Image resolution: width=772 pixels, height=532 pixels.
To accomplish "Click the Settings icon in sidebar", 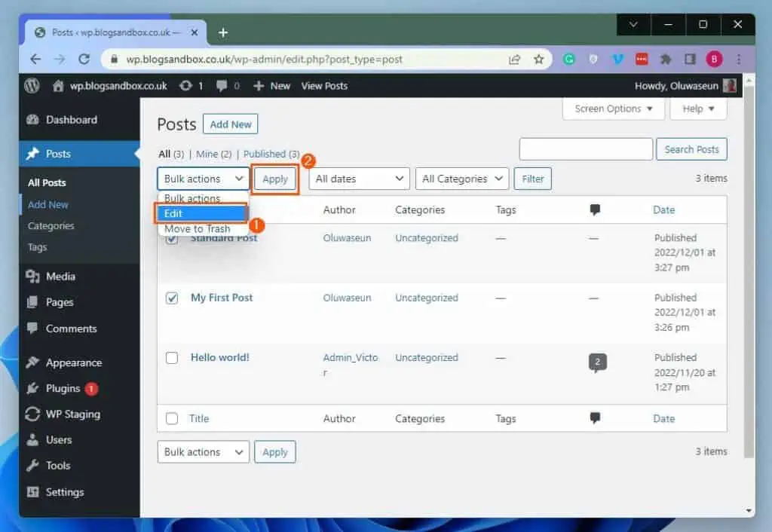I will click(32, 491).
